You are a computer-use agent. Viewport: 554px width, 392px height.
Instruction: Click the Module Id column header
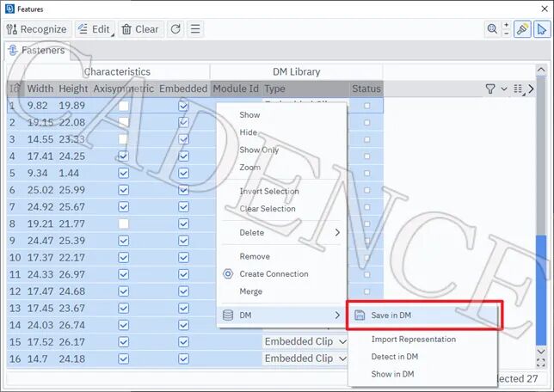[236, 89]
